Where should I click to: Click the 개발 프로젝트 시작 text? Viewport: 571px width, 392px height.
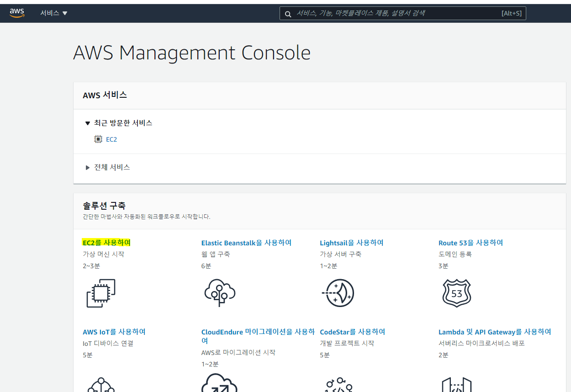coord(347,343)
